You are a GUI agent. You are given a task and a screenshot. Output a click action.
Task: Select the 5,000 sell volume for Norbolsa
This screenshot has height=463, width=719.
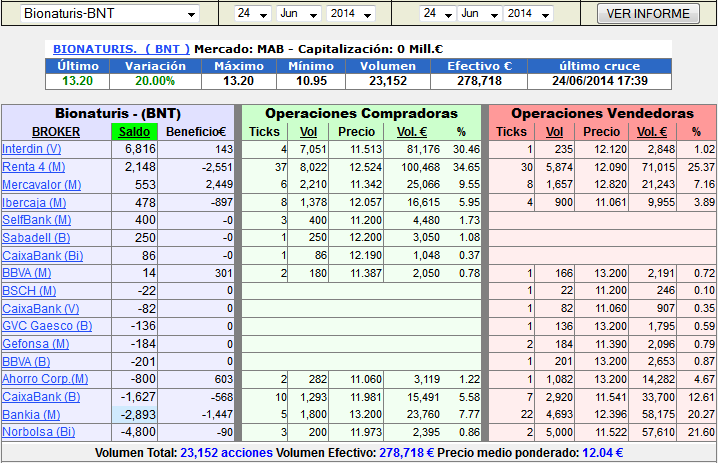pos(559,432)
